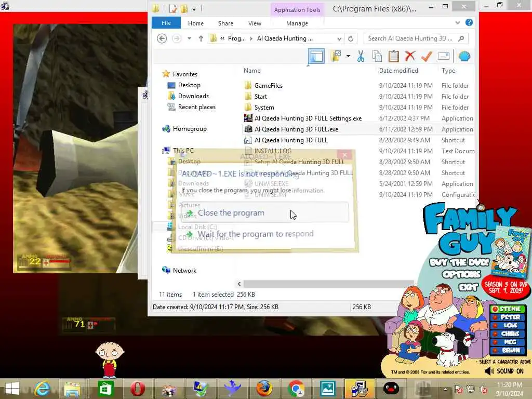Click OPTIONS in the Family Guy widget
532x399 pixels.
point(461,274)
